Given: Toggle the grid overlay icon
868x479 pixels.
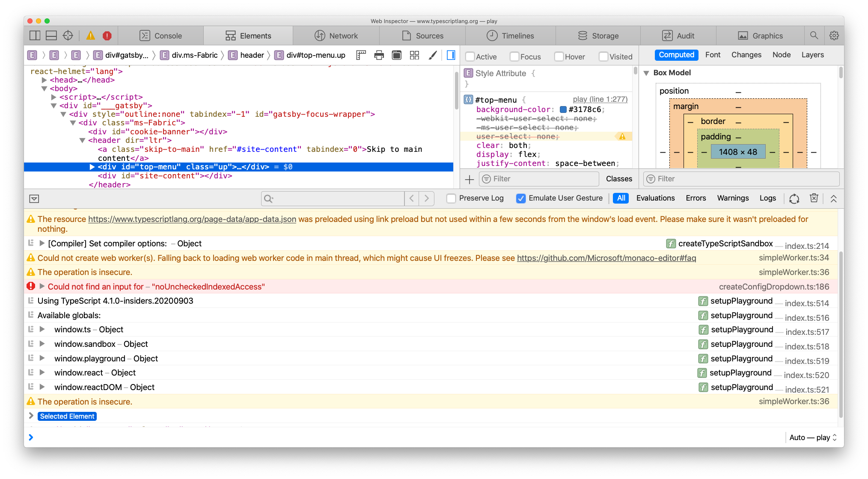Looking at the screenshot, I should point(414,55).
